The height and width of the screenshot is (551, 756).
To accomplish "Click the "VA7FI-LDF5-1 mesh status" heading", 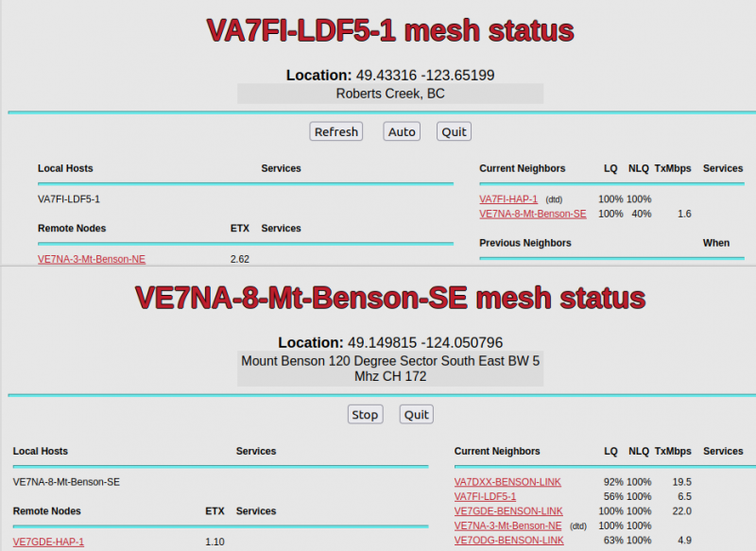I will coord(390,30).
